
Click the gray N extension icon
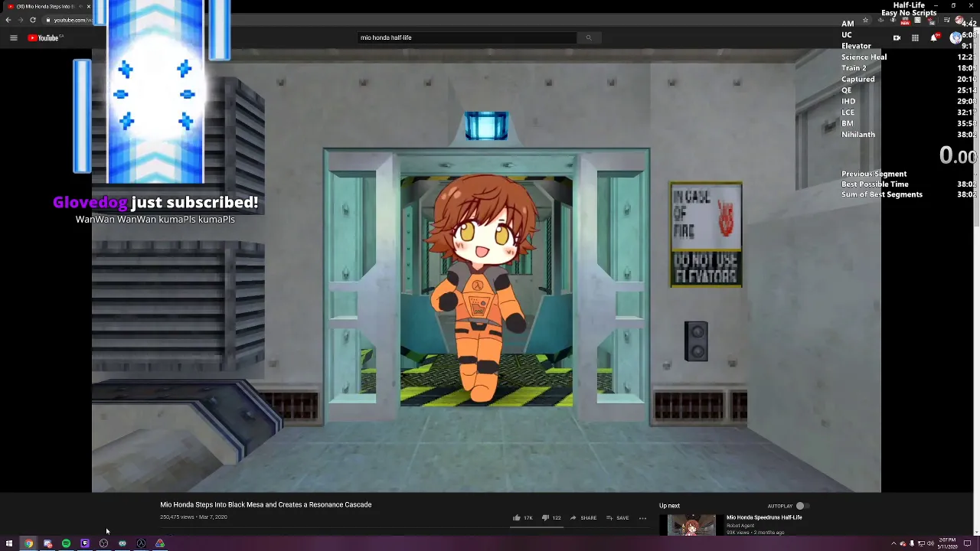click(x=918, y=21)
